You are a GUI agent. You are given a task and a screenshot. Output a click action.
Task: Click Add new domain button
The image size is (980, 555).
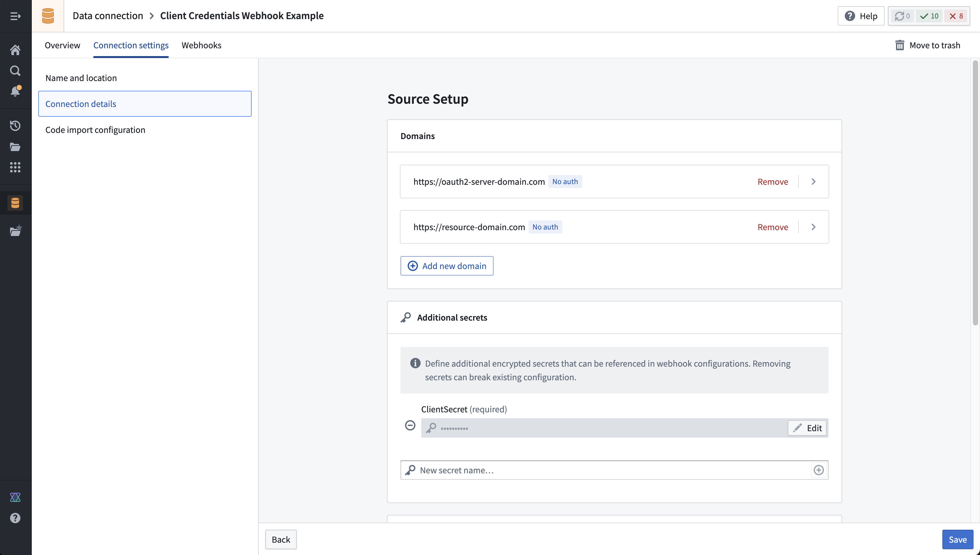point(447,266)
